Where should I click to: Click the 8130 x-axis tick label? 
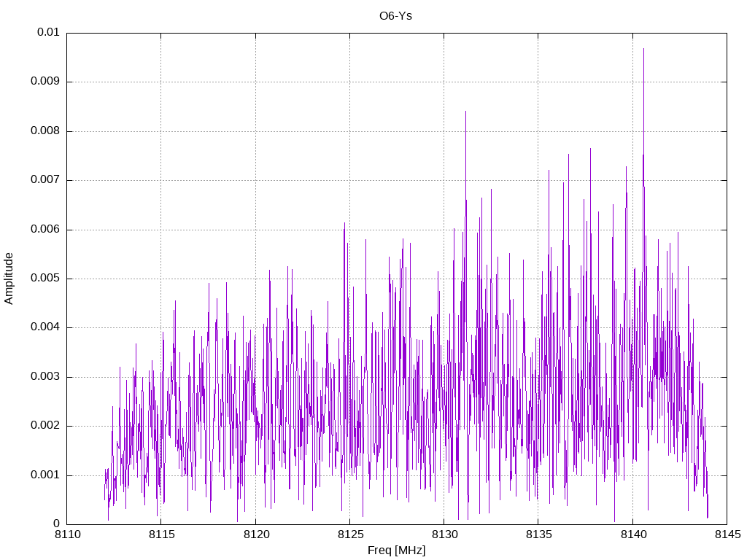coord(444,534)
